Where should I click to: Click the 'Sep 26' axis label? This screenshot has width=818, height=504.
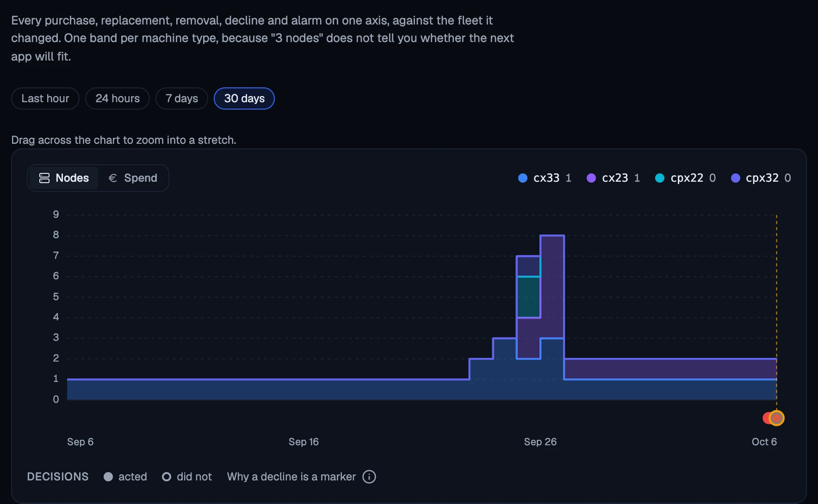point(540,442)
